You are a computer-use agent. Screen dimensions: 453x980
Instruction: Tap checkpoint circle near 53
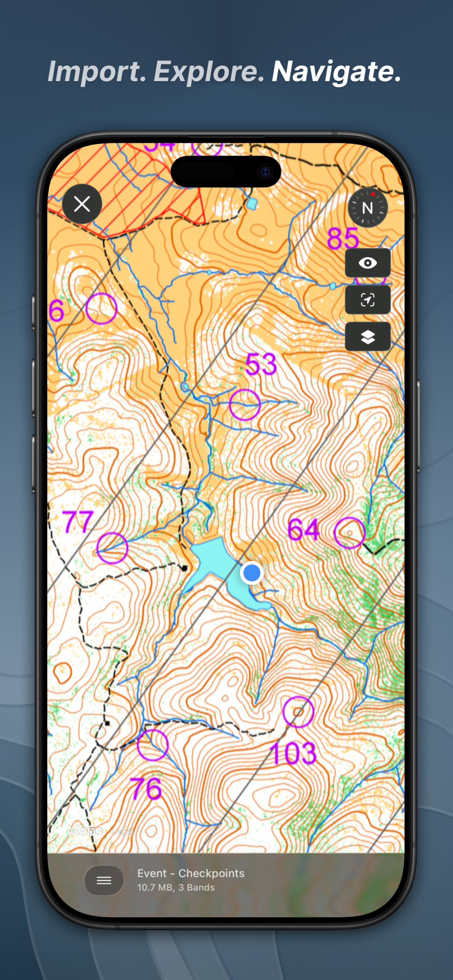point(245,405)
